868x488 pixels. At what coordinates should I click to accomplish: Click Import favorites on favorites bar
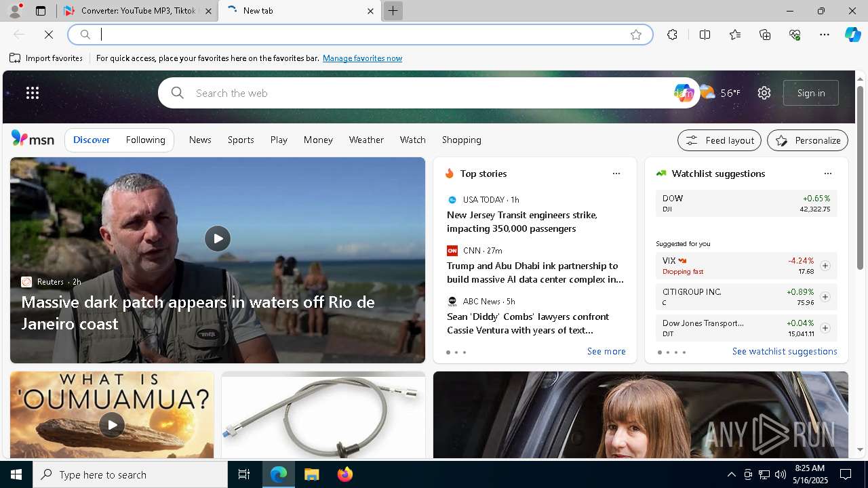tap(46, 58)
